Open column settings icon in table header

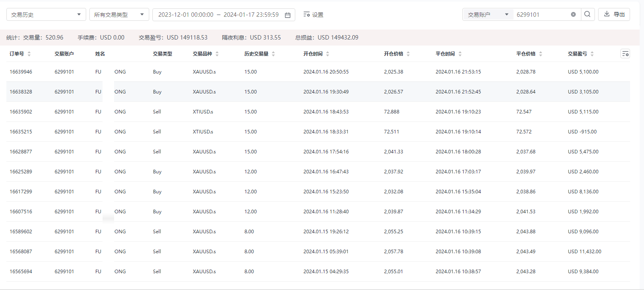tap(625, 54)
